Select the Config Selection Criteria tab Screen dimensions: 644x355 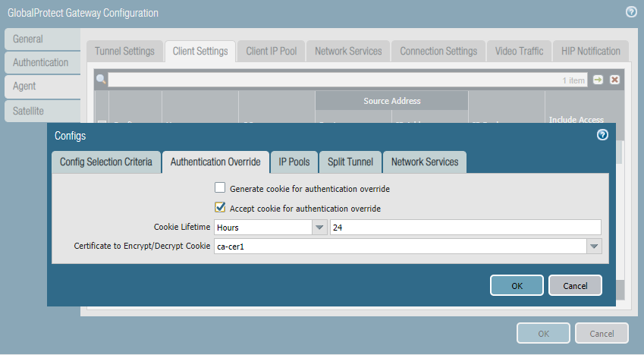tap(106, 162)
